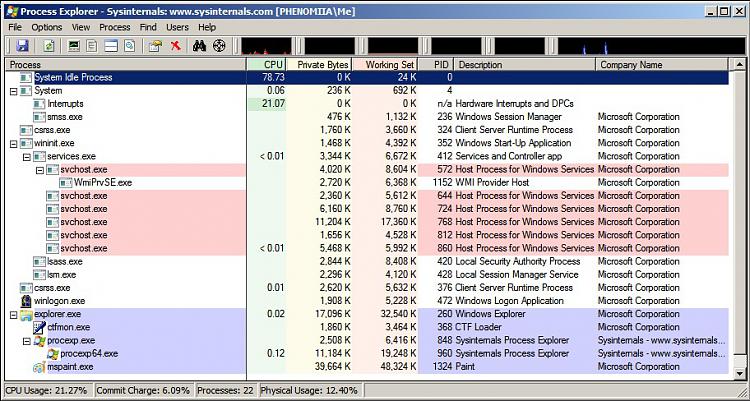The height and width of the screenshot is (401, 750).
Task: Collapse the svchost.exe node containing WmiPrvSE.exe
Action: point(40,170)
